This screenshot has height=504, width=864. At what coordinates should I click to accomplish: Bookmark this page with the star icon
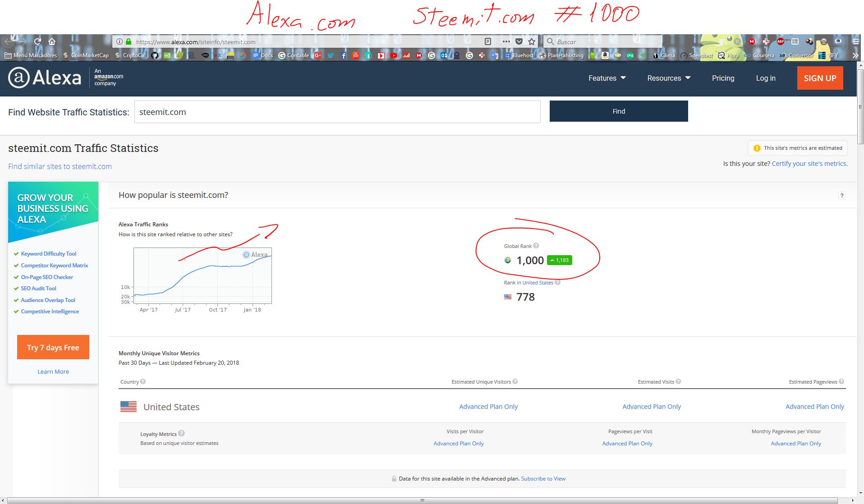click(x=532, y=41)
